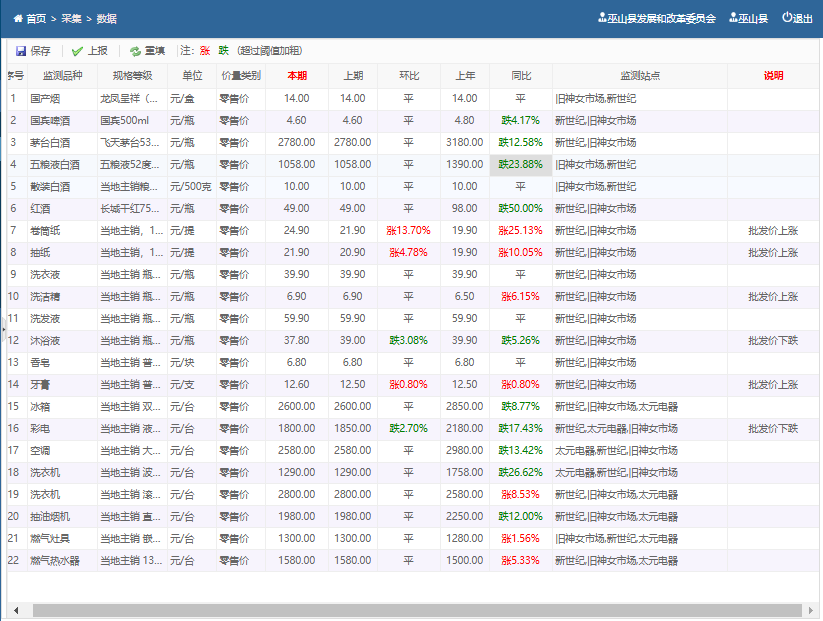Select the 空调 product cell

[x=62, y=451]
